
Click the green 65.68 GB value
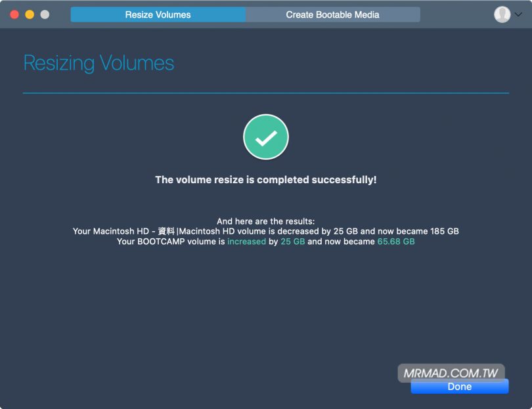395,242
